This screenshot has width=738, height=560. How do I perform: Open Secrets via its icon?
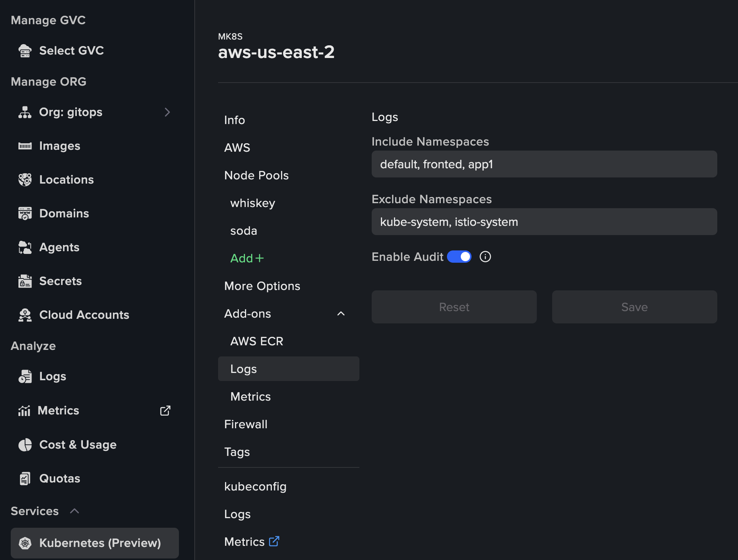click(x=25, y=281)
